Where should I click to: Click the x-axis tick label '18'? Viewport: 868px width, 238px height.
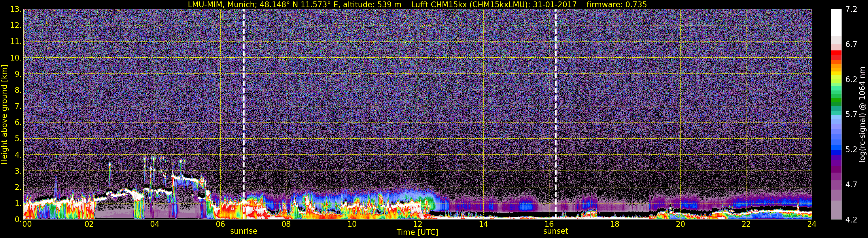(x=614, y=224)
